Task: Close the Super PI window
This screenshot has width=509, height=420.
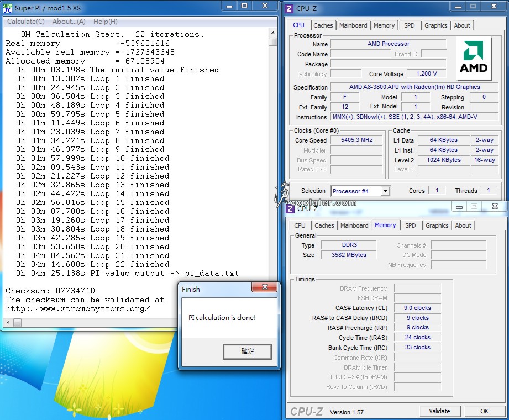Action: pos(265,6)
